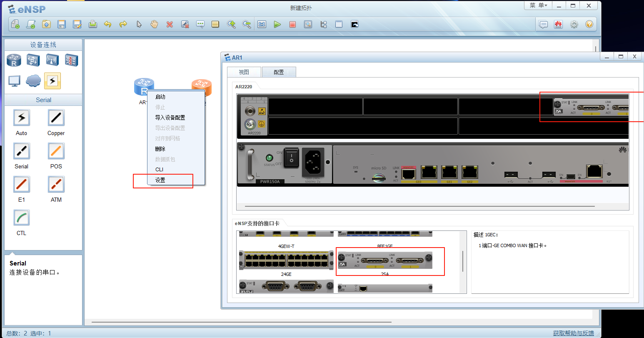Open the chat/forum icon in toolbar

(543, 24)
